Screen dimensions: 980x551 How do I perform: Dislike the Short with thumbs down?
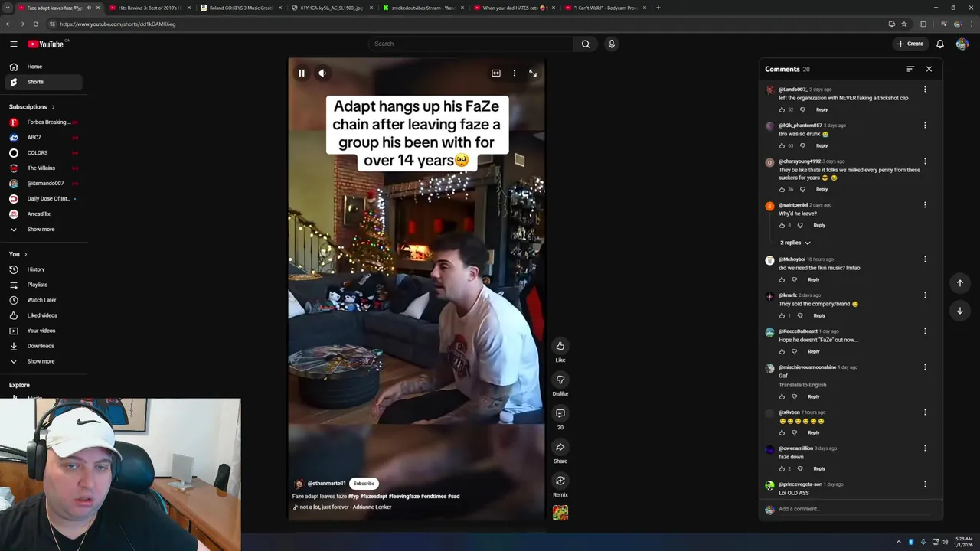560,380
